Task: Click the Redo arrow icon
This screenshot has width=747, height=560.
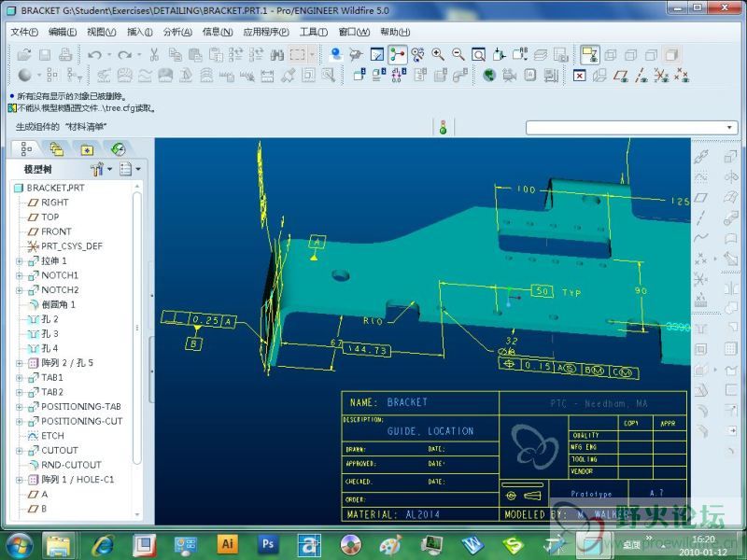Action: pos(125,55)
